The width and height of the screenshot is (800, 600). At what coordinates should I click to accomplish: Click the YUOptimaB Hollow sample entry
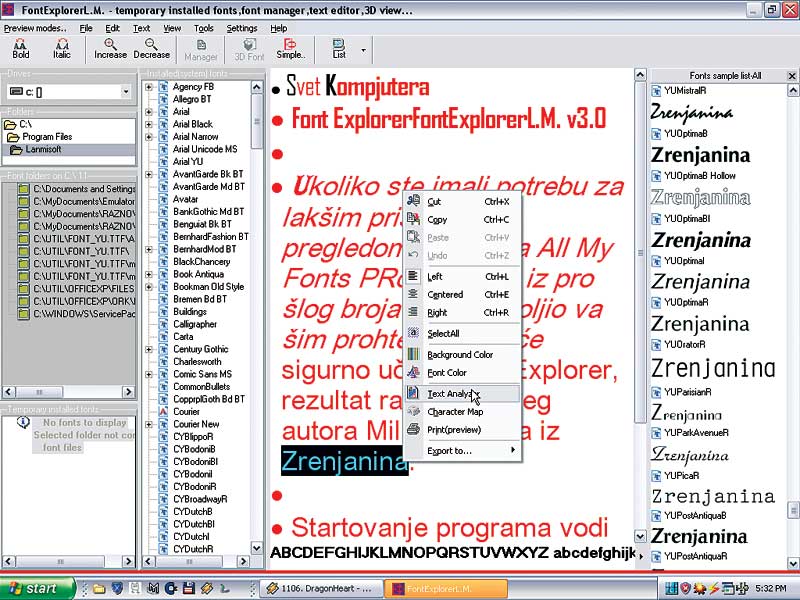699,176
